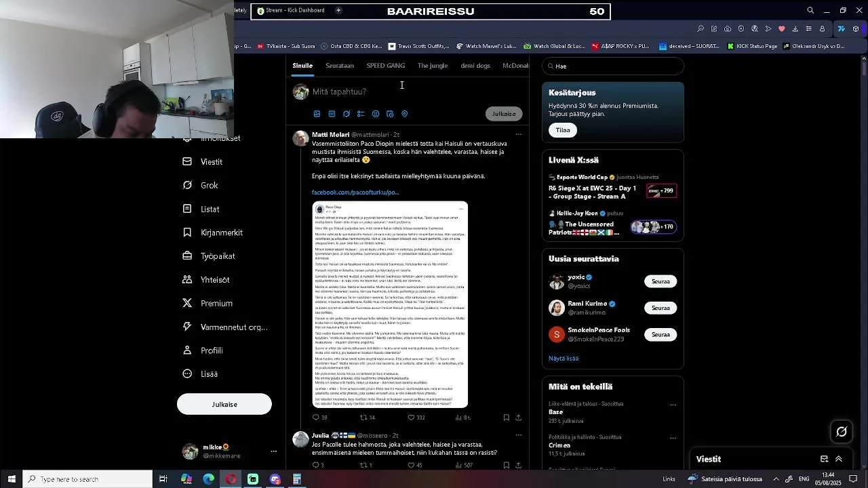This screenshot has height=488, width=868.
Task: Open KICK Status Page bookmark
Action: click(752, 47)
